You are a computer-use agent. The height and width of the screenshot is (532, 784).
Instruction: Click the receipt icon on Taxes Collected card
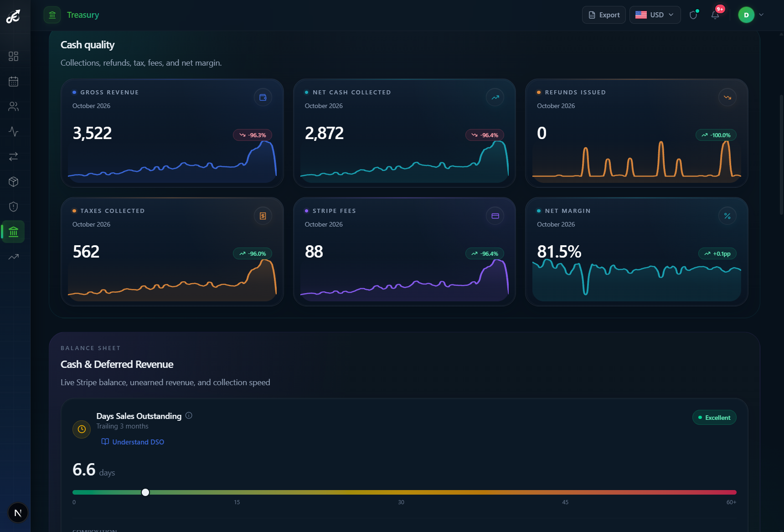(263, 216)
